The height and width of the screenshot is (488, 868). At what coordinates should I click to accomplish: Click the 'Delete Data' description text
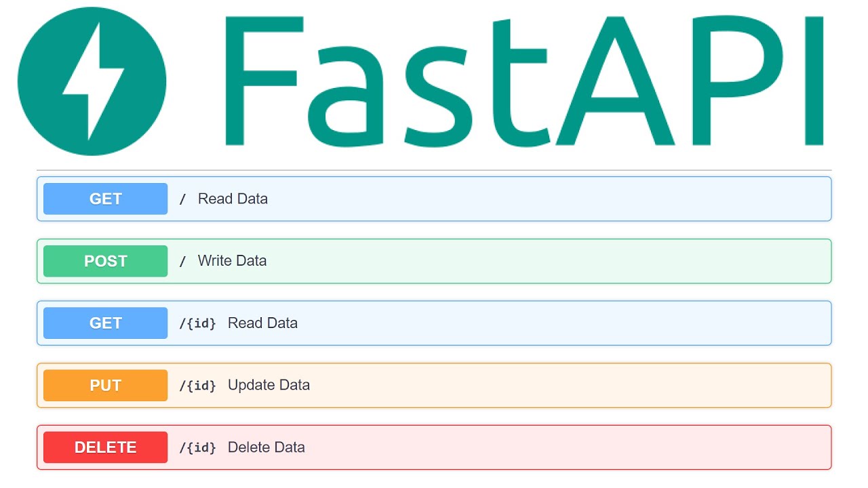coord(267,447)
